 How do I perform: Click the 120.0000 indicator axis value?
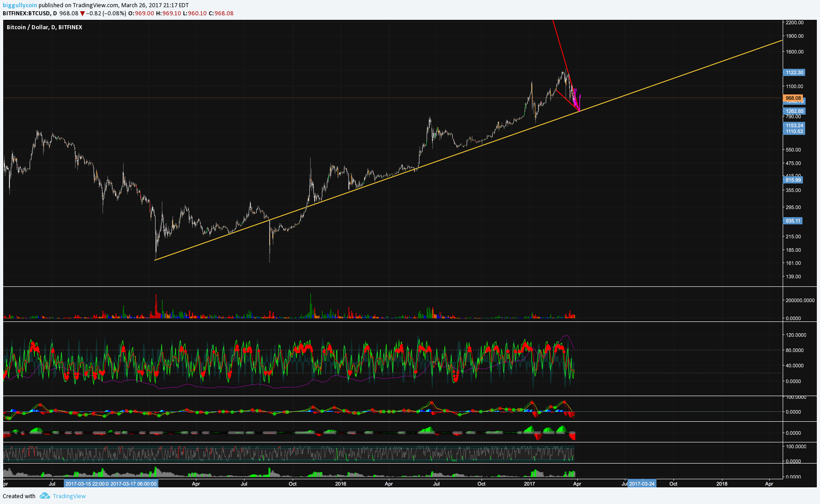point(796,335)
